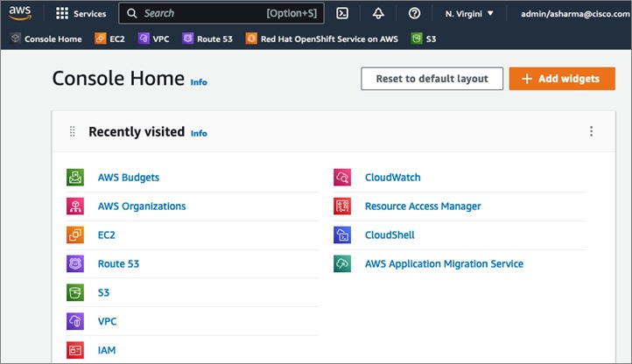632x364 pixels.
Task: Open AWS Application Migration Service link
Action: (444, 263)
